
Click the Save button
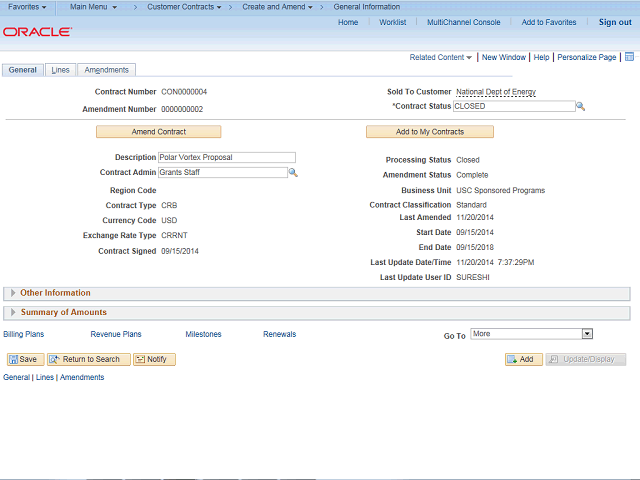pos(25,359)
